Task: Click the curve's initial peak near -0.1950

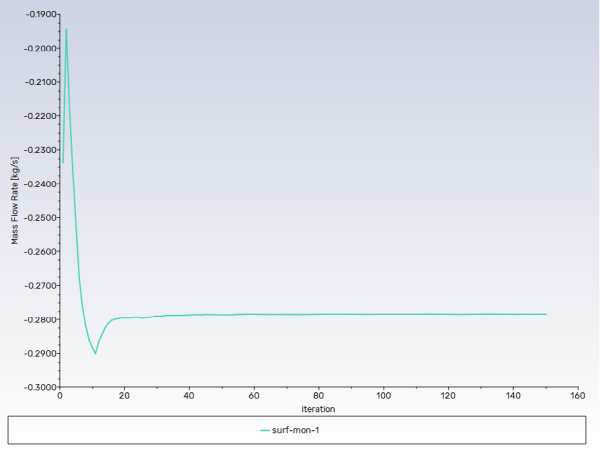Action: click(66, 29)
